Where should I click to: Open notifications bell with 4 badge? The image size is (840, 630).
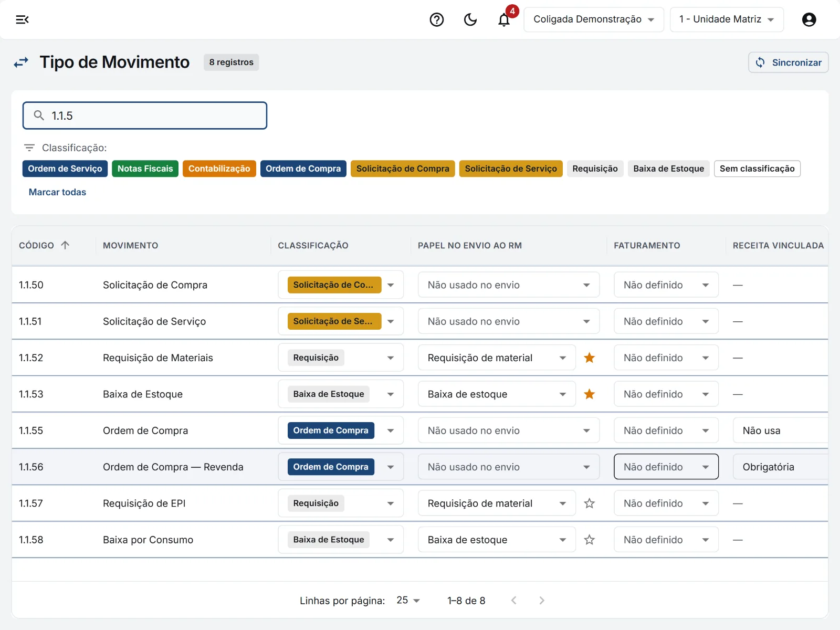coord(505,19)
